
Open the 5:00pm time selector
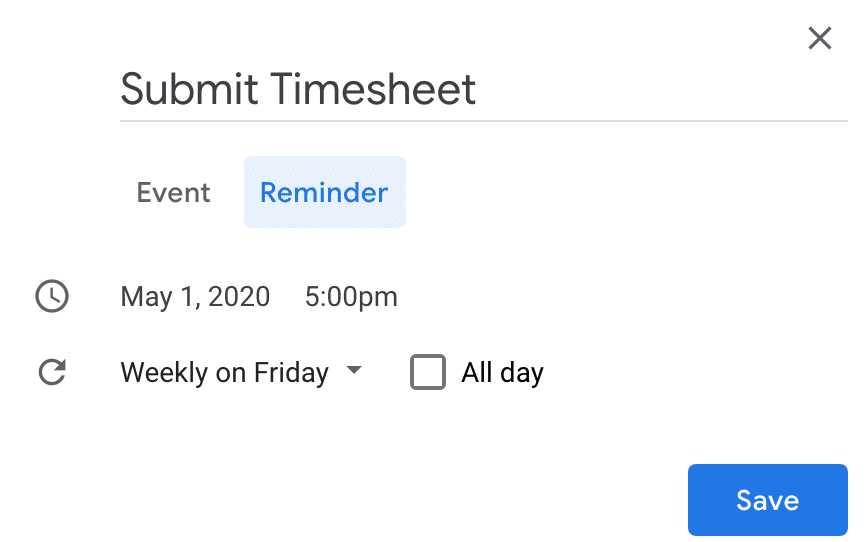[351, 297]
